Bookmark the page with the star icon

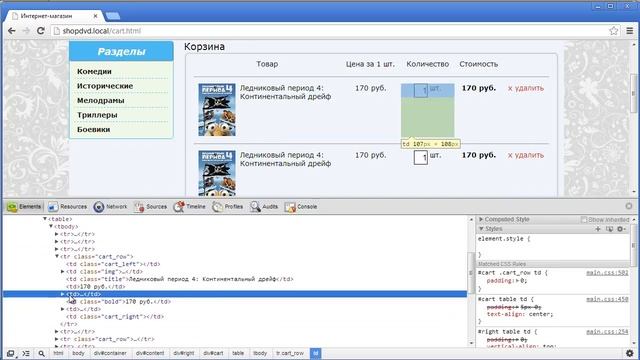[x=613, y=31]
